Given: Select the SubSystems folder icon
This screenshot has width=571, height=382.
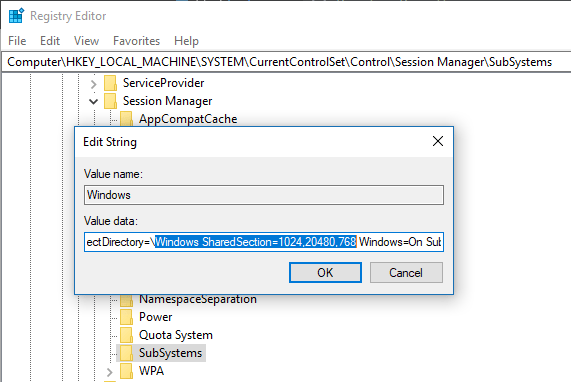Looking at the screenshot, I should [x=126, y=353].
